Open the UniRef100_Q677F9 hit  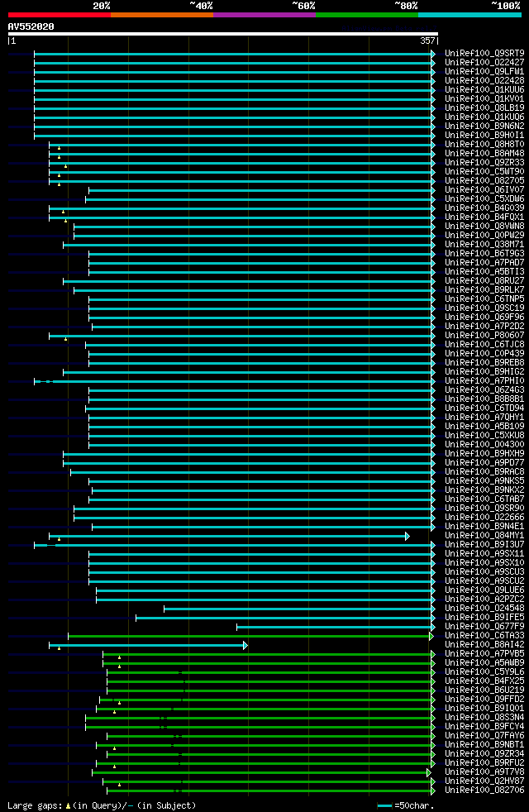[484, 627]
